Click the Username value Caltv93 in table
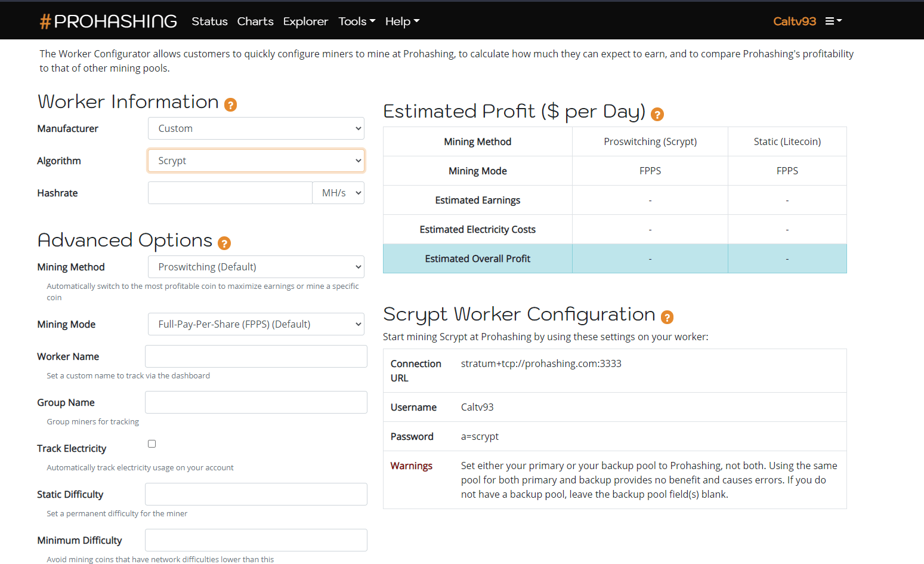Viewport: 924px width, 564px height. pyautogui.click(x=477, y=407)
